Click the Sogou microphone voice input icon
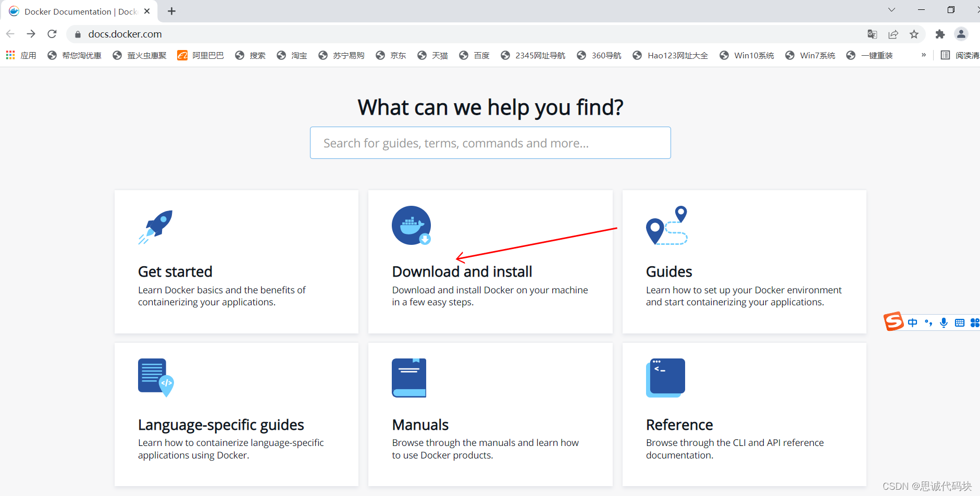 coord(944,323)
